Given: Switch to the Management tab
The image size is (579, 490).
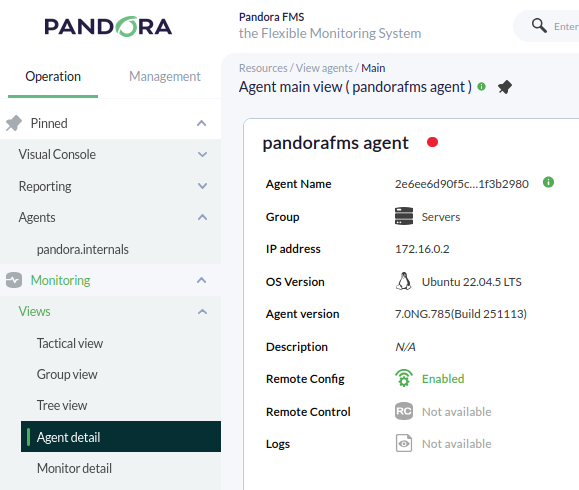Looking at the screenshot, I should point(165,76).
